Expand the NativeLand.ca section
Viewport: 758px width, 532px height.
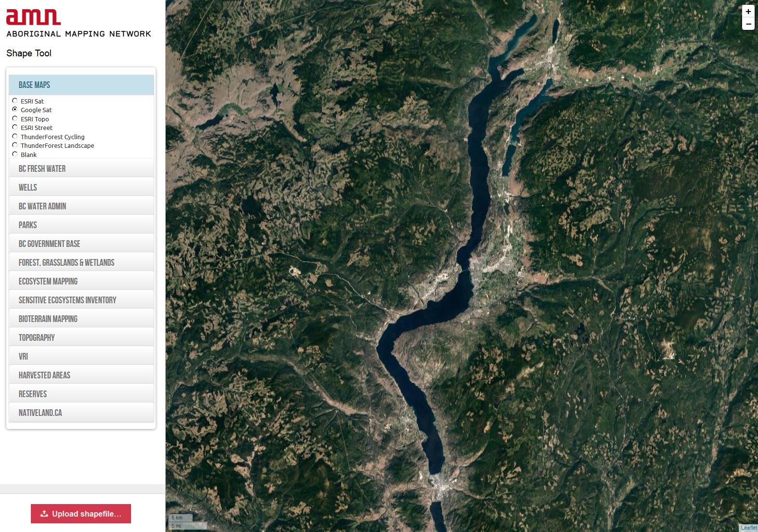pos(81,413)
